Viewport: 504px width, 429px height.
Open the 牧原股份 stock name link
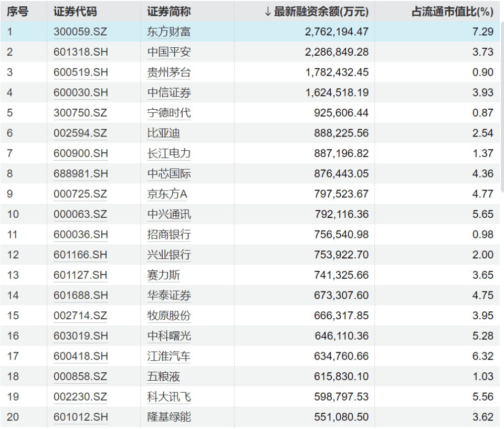click(169, 316)
